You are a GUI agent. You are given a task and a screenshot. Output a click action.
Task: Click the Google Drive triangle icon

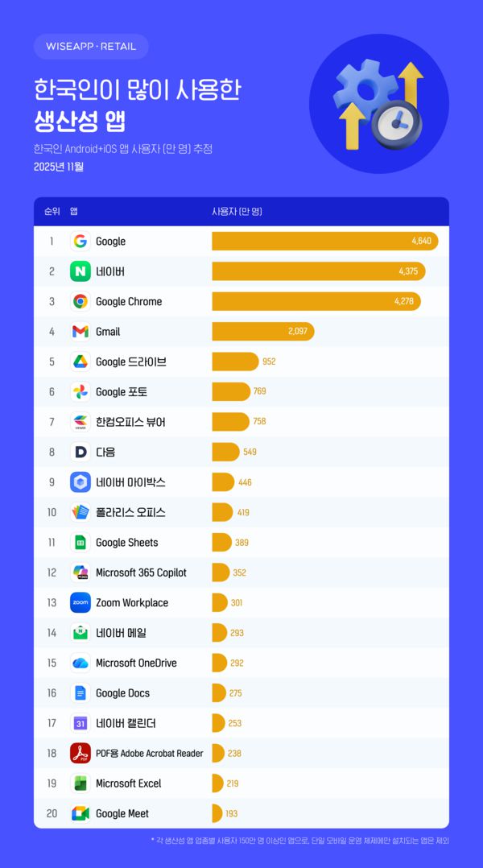(x=80, y=362)
